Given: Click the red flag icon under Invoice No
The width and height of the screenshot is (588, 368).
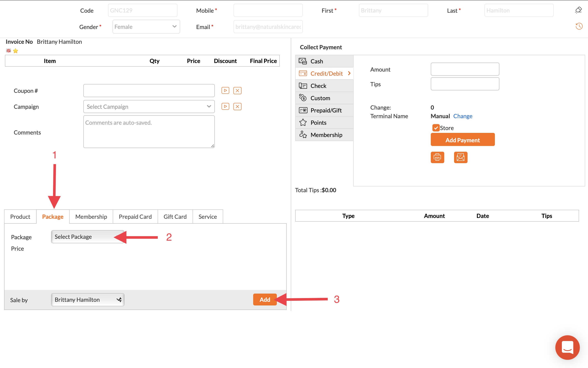Looking at the screenshot, I should coord(9,51).
